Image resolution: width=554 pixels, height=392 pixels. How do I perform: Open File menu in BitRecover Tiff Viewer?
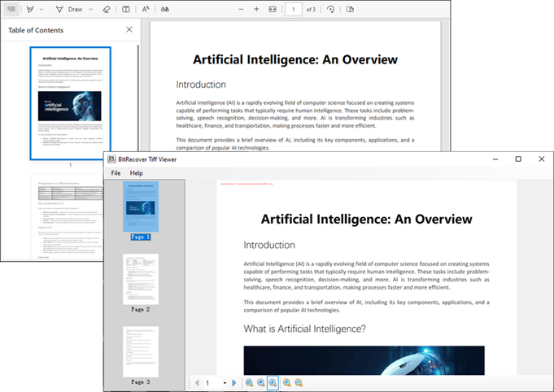[116, 173]
